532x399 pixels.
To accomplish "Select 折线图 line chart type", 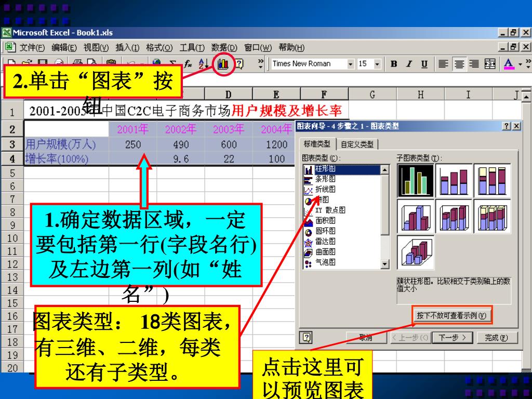I will (325, 189).
